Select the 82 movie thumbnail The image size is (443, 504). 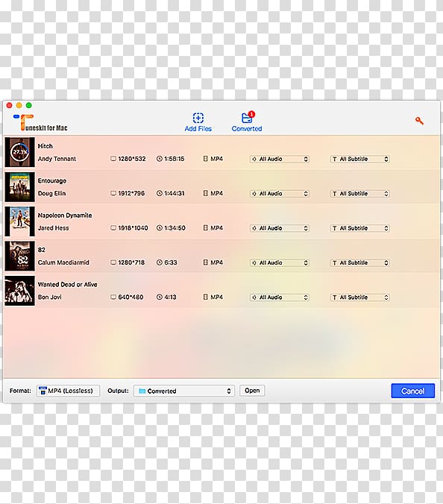point(19,256)
